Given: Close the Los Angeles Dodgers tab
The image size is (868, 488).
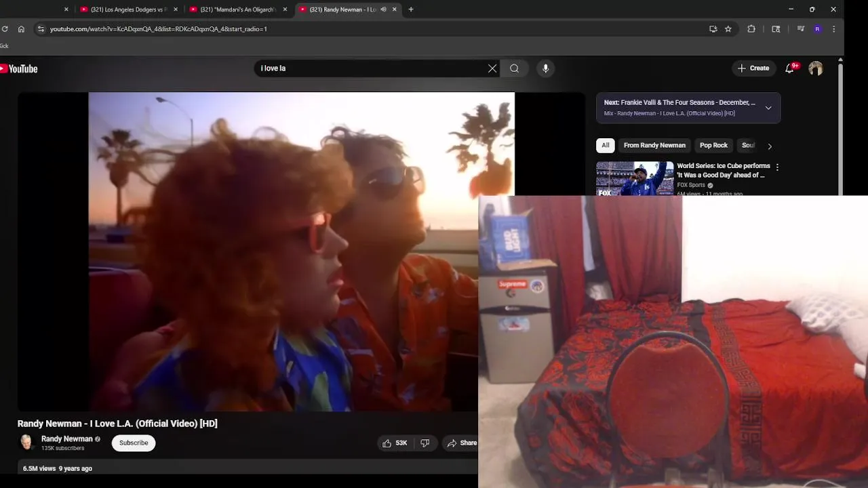Looking at the screenshot, I should coord(176,9).
